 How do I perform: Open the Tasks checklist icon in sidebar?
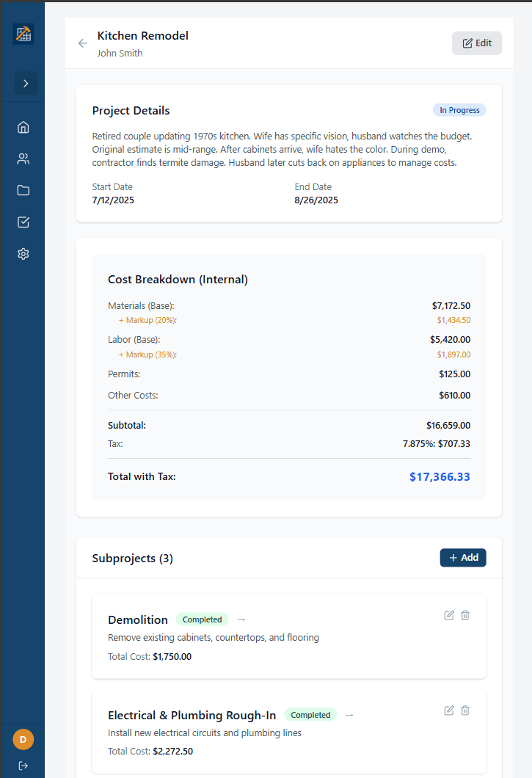tap(23, 222)
